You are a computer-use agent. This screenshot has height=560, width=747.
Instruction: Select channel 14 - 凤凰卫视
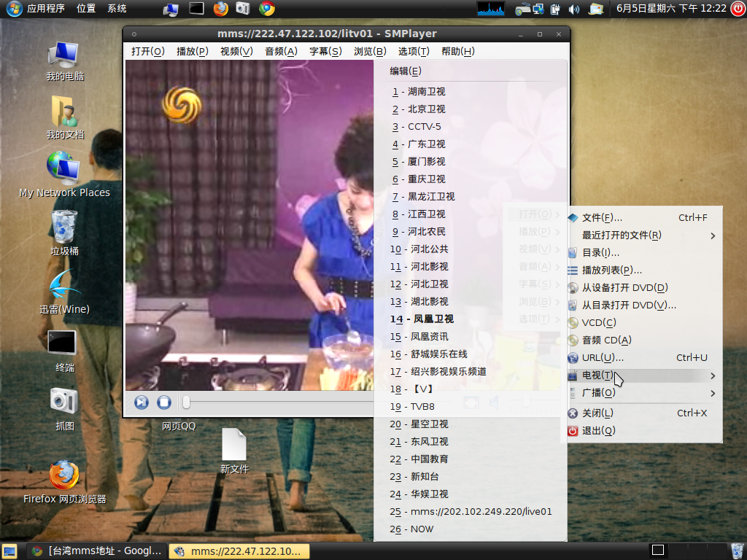[x=471, y=319]
